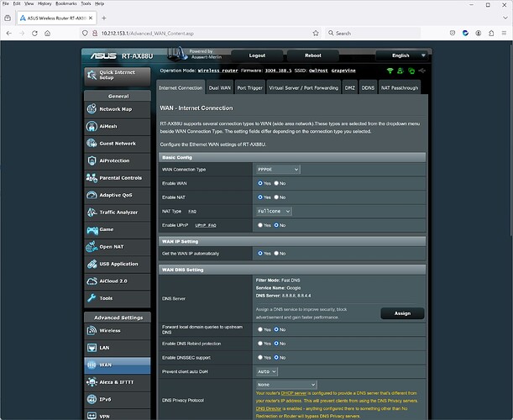Open Quick Internet Setup wizard icon
513x420 pixels.
pyautogui.click(x=92, y=75)
